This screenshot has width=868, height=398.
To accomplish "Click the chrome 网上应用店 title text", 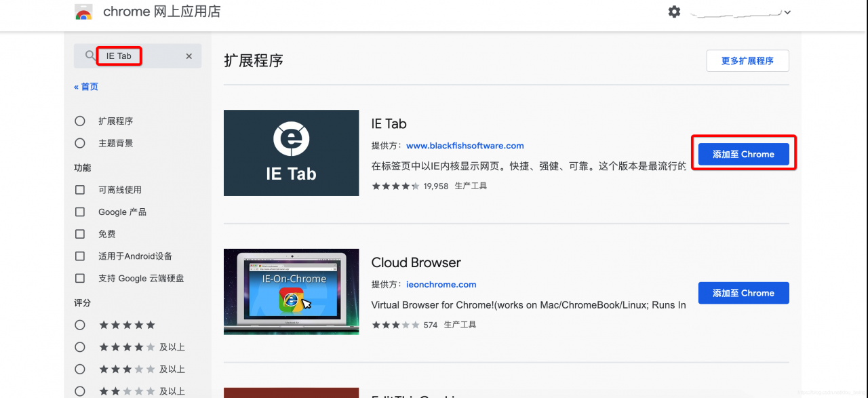I will (162, 12).
